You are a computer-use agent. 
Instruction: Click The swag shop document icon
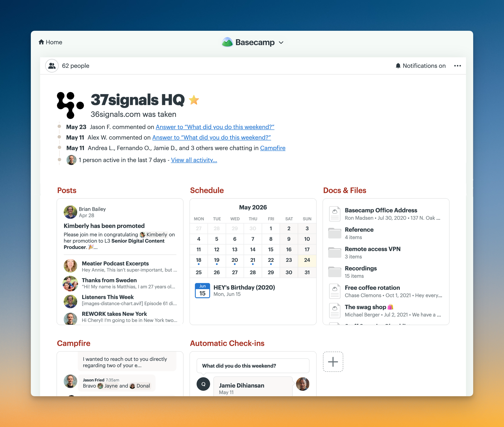335,310
